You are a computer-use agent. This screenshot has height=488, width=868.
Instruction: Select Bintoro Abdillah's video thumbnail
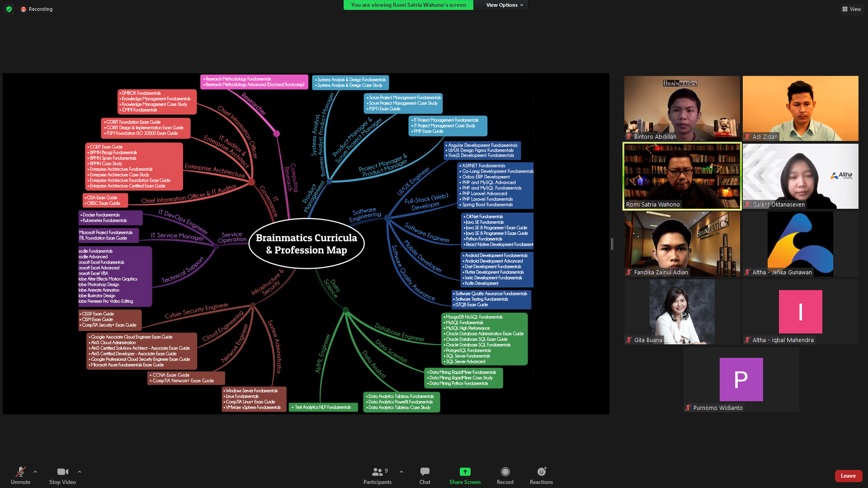click(682, 108)
